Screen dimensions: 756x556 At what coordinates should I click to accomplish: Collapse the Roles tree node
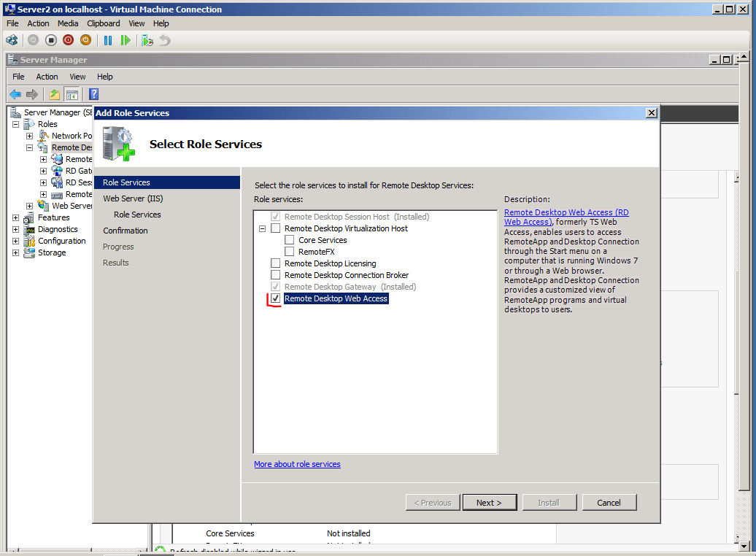click(15, 125)
